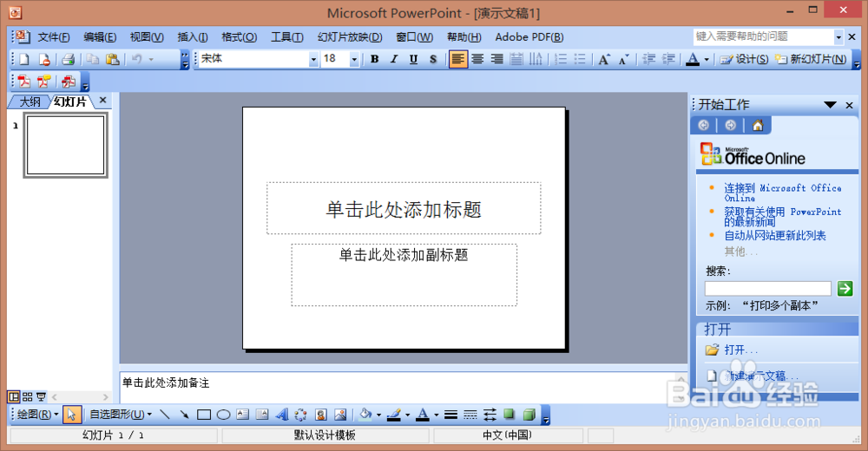This screenshot has height=451, width=868.
Task: Open the 幻灯片放映 Slide Show menu
Action: [350, 37]
